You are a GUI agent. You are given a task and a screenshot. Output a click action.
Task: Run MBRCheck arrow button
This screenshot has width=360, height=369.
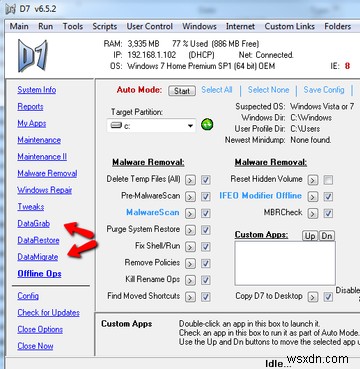click(313, 213)
